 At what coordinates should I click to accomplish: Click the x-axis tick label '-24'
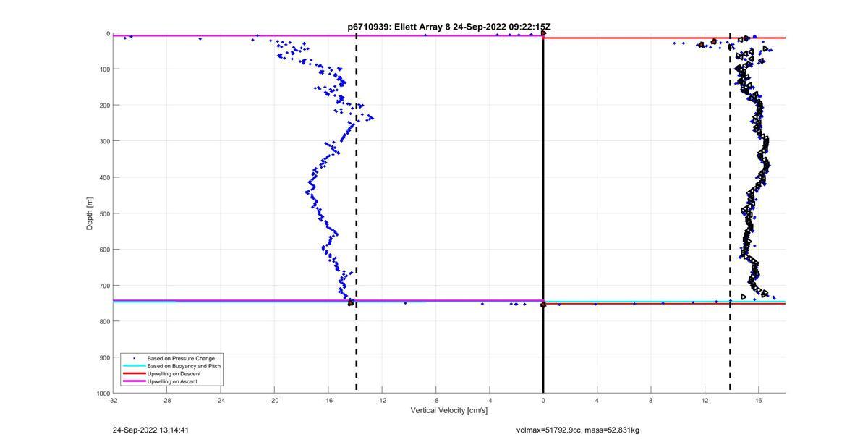click(x=221, y=400)
